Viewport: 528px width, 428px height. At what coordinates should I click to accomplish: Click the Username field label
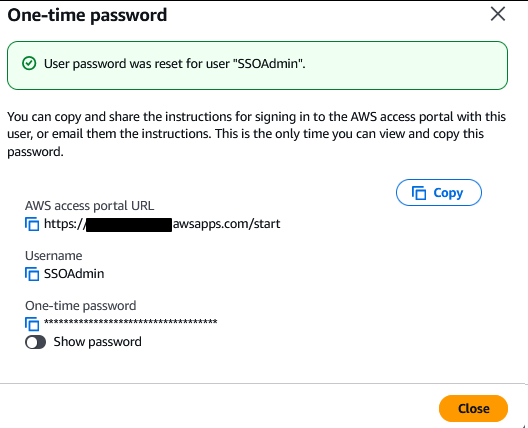54,256
